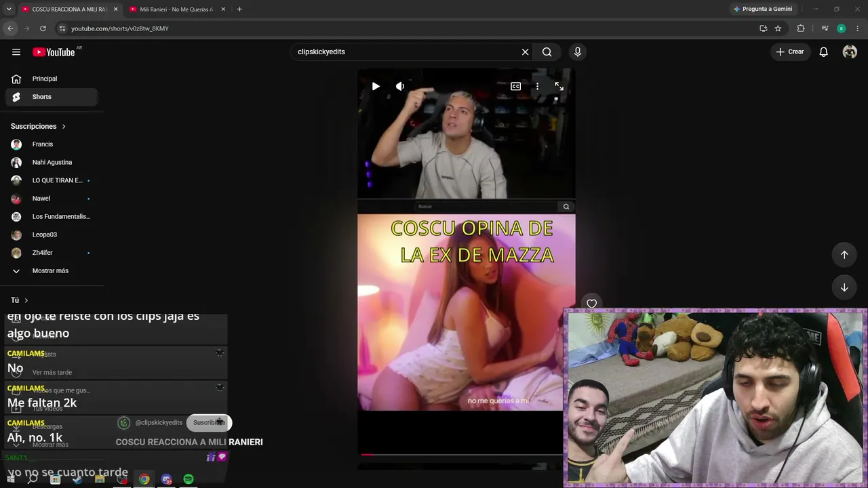This screenshot has width=868, height=488.
Task: Click the address bar URL
Action: [120, 28]
